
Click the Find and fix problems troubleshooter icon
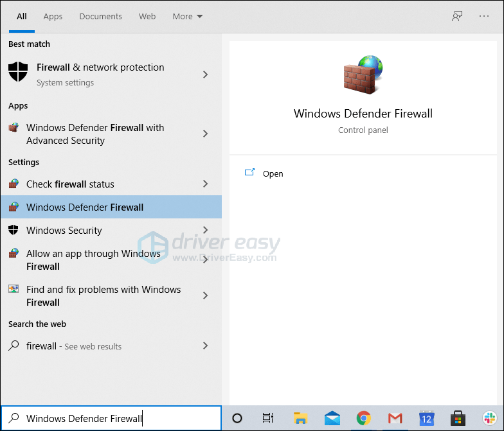(14, 289)
